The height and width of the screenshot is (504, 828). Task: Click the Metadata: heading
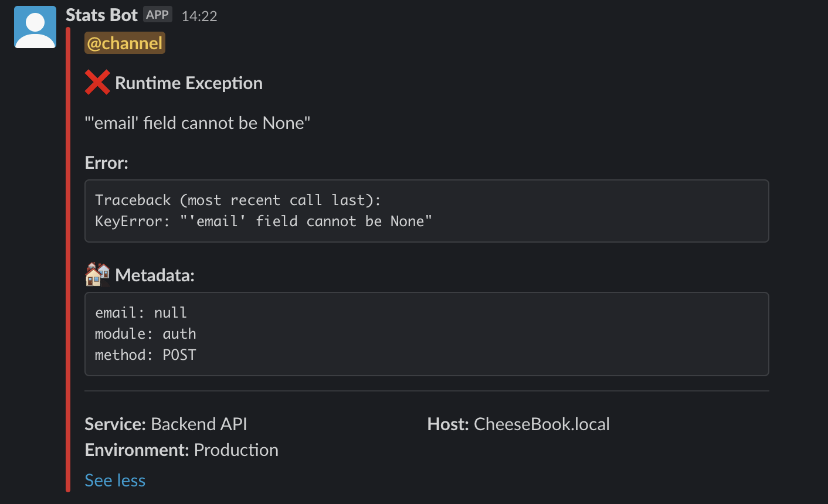tap(155, 275)
